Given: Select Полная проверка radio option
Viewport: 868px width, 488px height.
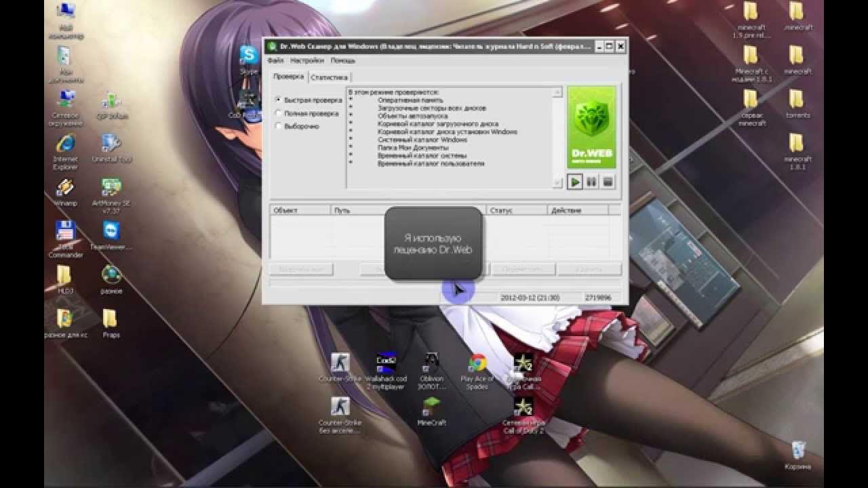Looking at the screenshot, I should (307, 113).
